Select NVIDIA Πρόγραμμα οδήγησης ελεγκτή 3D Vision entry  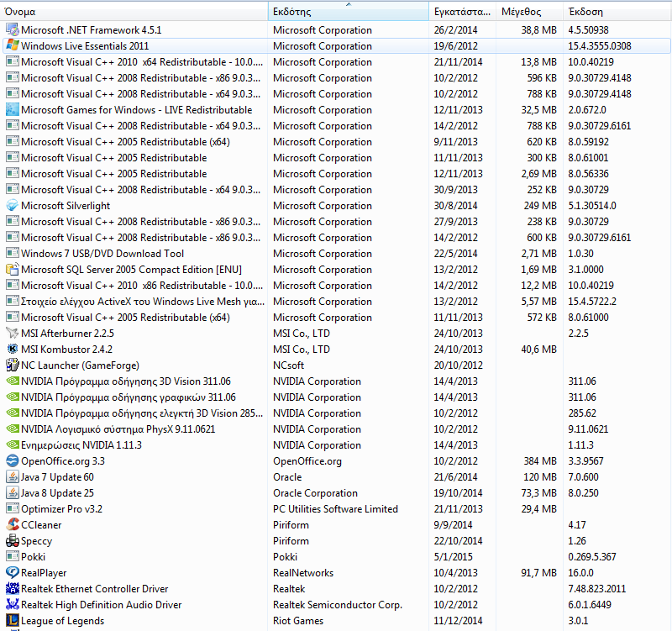[x=337, y=413]
